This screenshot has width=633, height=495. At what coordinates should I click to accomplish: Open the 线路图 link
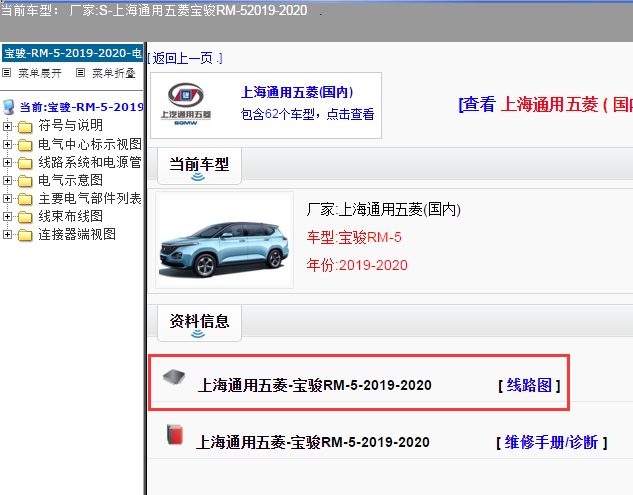[x=529, y=385]
